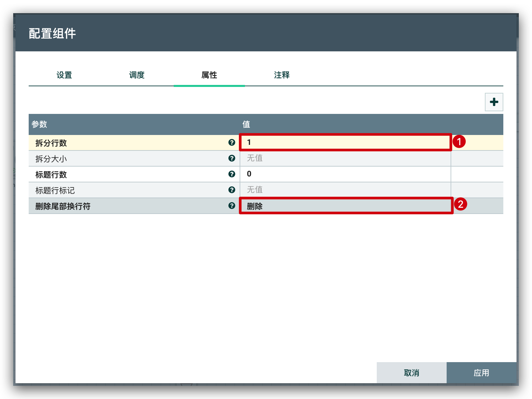The image size is (532, 399).
Task: Open the 删除尾部换行符 value dropdown
Action: tap(345, 206)
